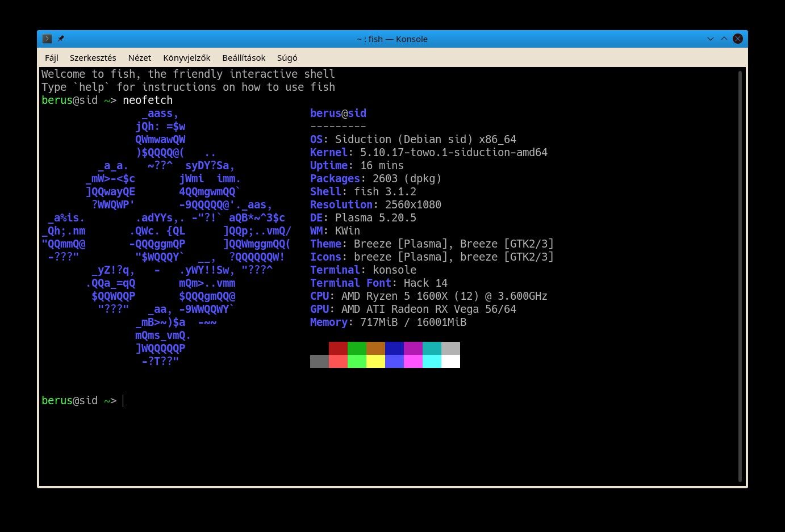Click the blue 'berus@sid' neofetch header
The height and width of the screenshot is (532, 785).
[338, 113]
